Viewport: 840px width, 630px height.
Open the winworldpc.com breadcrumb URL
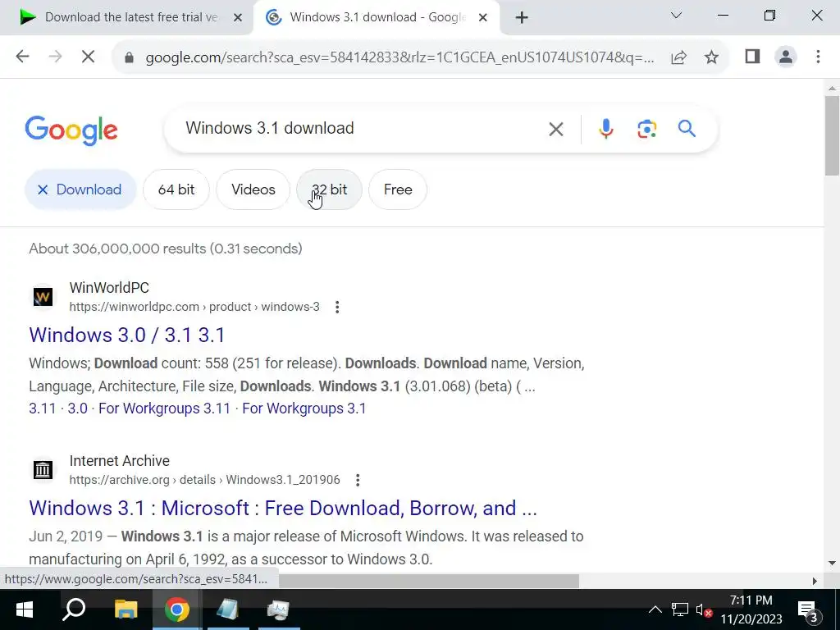(x=194, y=307)
